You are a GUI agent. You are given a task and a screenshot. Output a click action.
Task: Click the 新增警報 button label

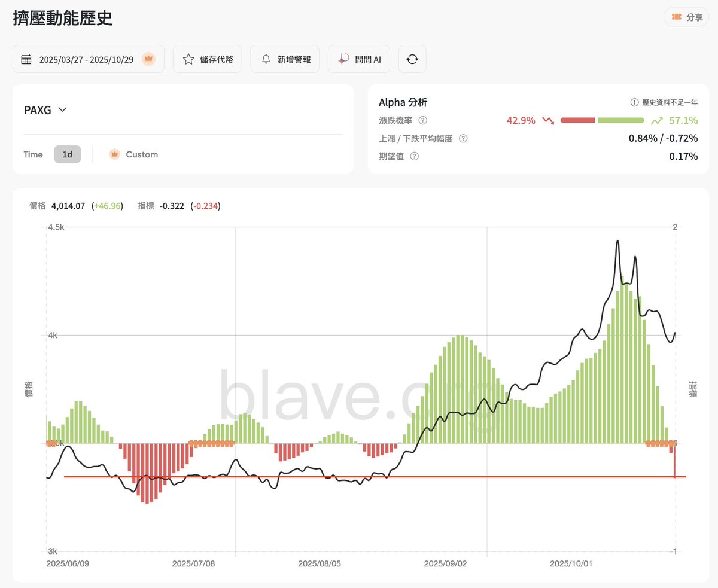click(294, 59)
